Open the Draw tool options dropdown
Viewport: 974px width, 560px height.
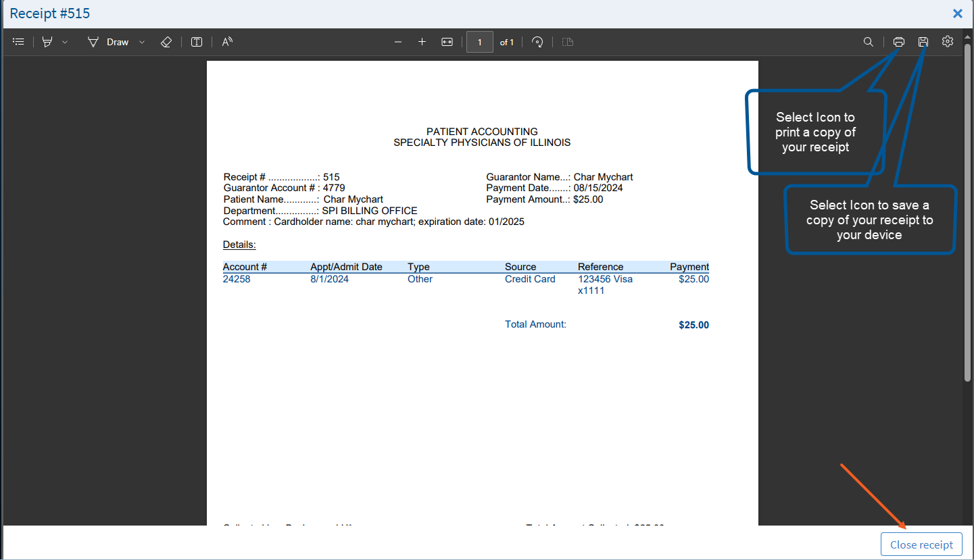pyautogui.click(x=142, y=42)
